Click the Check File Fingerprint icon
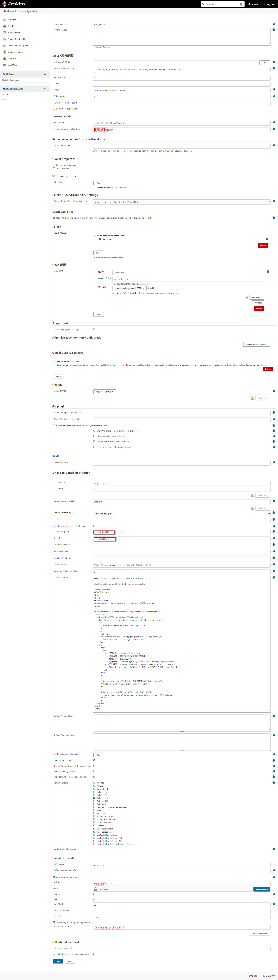The height and width of the screenshot is (980, 278). coord(5,46)
